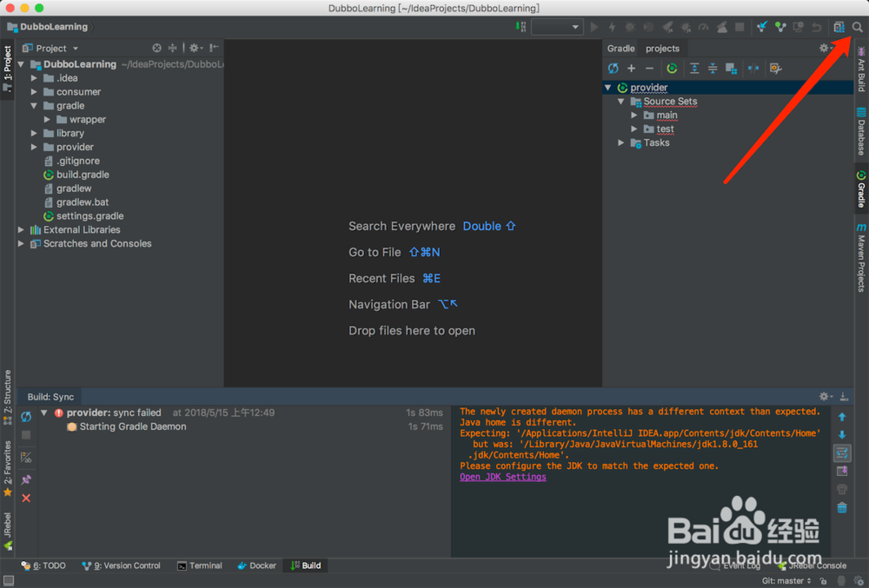Click the VCS Update Project icon
869x588 pixels.
[x=762, y=27]
